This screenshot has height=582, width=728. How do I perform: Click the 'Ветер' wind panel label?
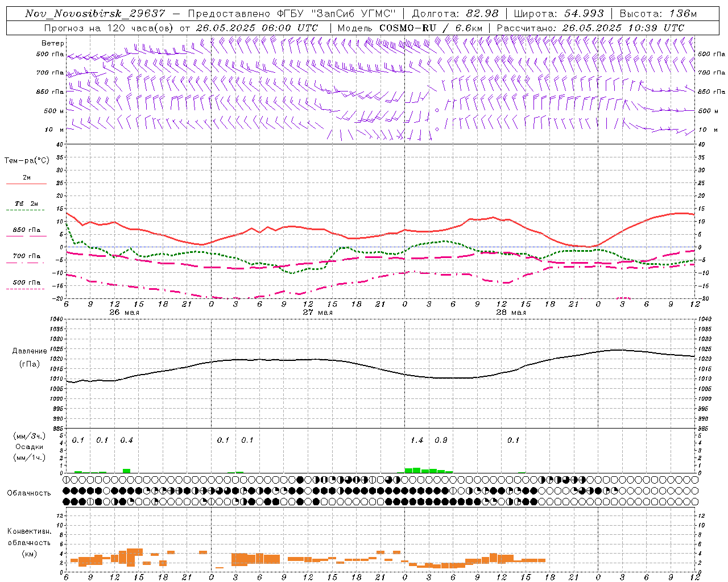coord(53,43)
